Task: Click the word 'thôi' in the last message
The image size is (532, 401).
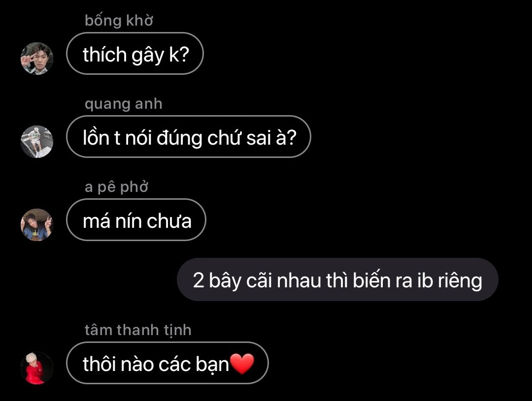Action: click(x=100, y=365)
